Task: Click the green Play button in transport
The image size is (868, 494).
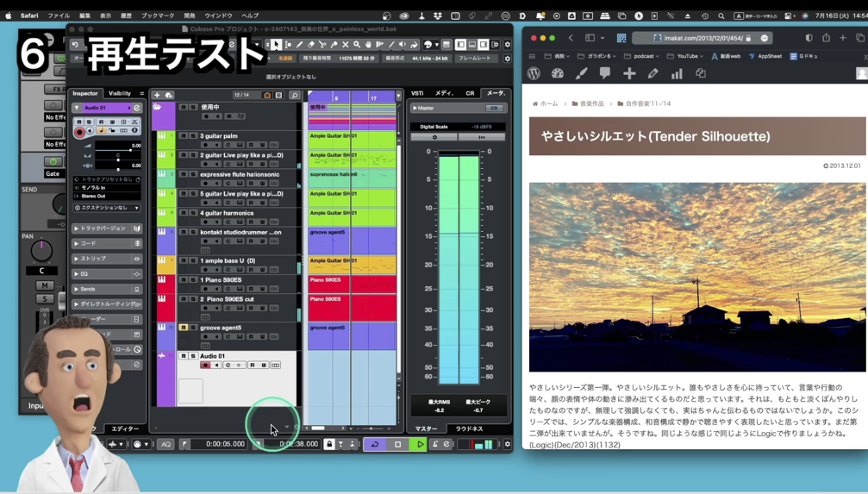Action: (x=420, y=445)
